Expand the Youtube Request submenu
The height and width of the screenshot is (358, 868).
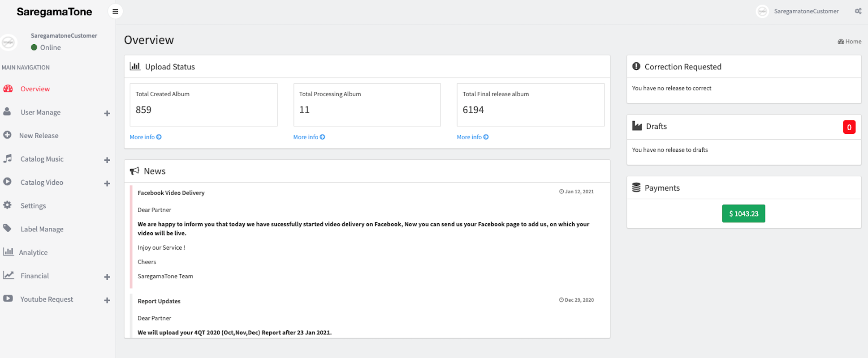107,300
